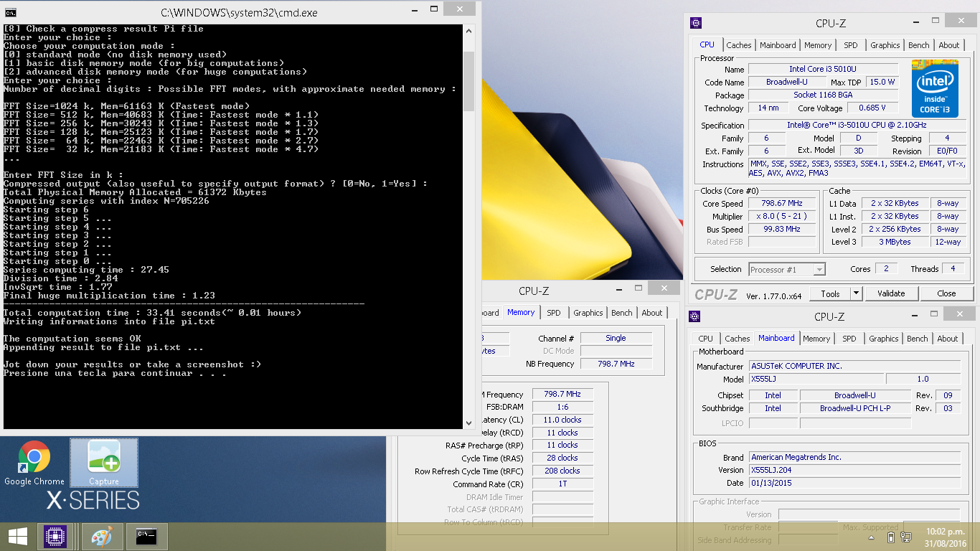Open the Windows Start button
Screen dimensions: 980x551
(x=17, y=536)
